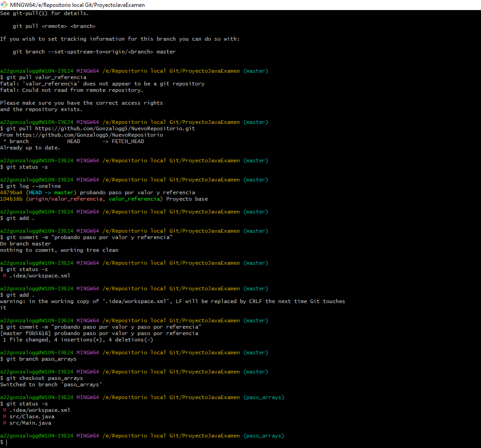Click the 'Proyecto base' commit message
The height and width of the screenshot is (448, 481).
coord(187,199)
